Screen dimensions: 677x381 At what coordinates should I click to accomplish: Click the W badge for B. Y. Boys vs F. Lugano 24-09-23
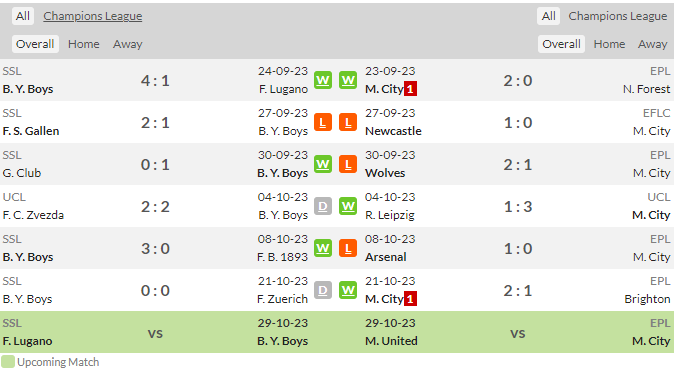(x=323, y=80)
